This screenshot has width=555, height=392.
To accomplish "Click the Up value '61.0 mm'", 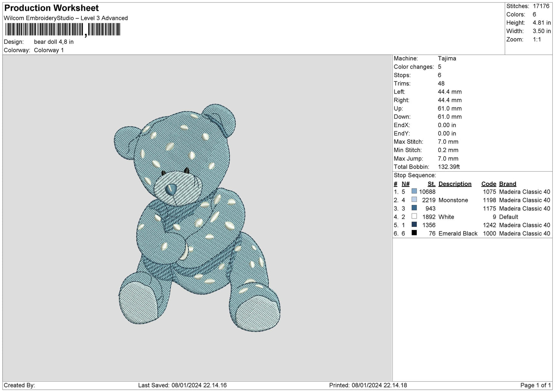I will click(x=450, y=109).
